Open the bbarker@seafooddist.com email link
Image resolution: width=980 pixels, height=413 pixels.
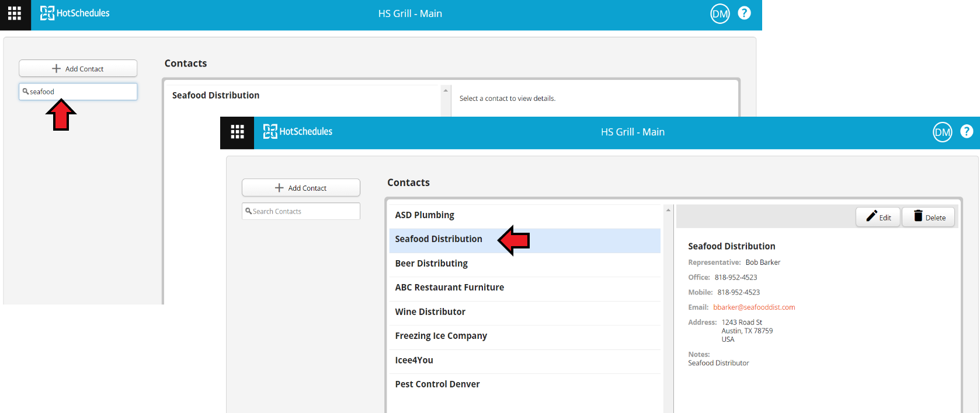click(754, 307)
